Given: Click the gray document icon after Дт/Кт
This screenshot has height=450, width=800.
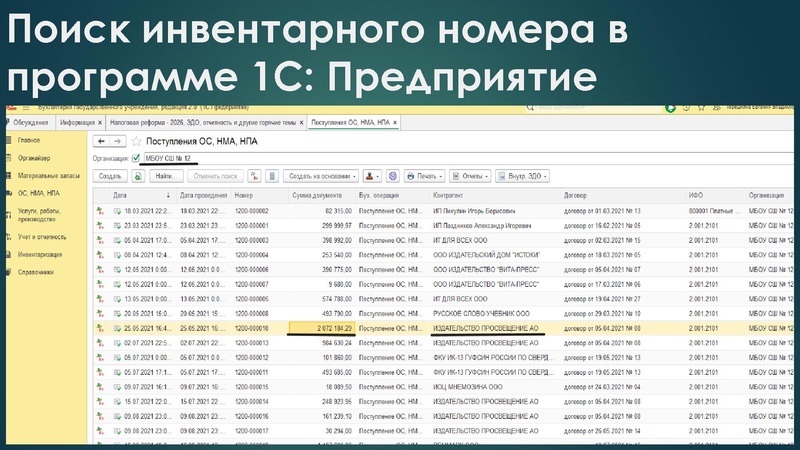Looking at the screenshot, I should pyautogui.click(x=272, y=176).
